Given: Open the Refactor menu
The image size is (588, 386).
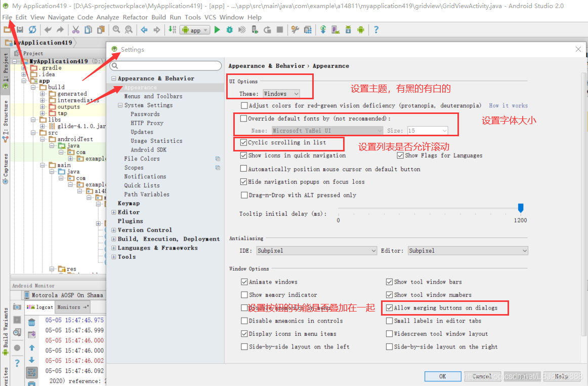Looking at the screenshot, I should 135,17.
